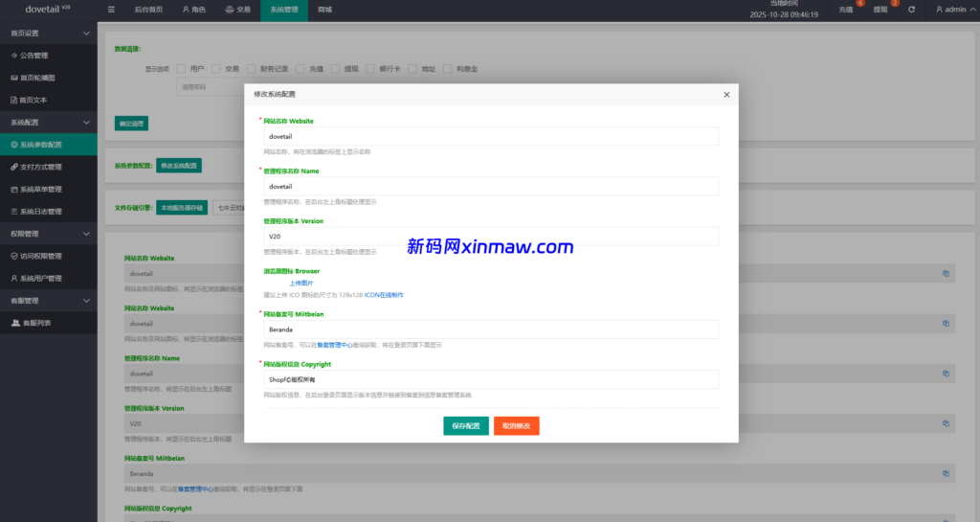The width and height of the screenshot is (980, 522).
Task: Toggle the hamburger sidebar collapse icon
Action: click(x=111, y=10)
